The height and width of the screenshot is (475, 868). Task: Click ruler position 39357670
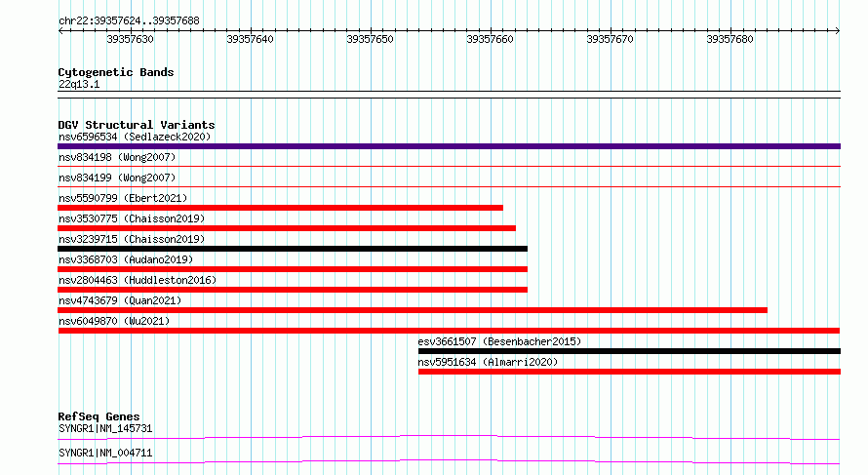(x=610, y=39)
